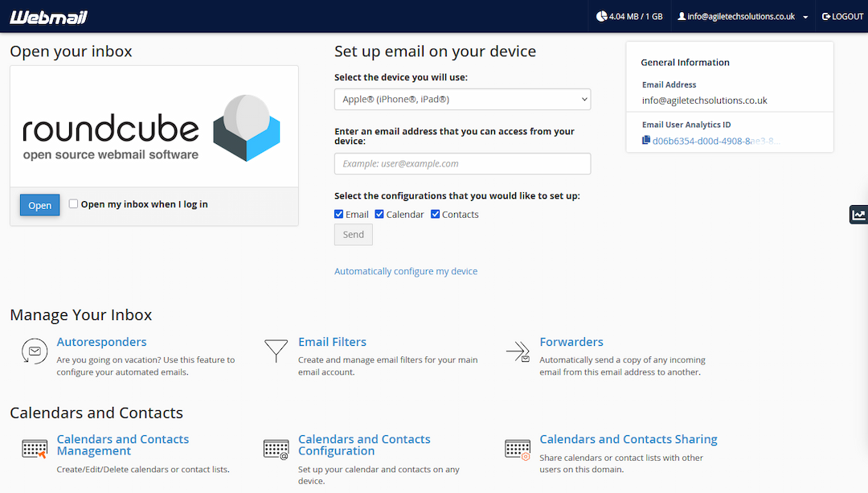Screen dimensions: 868x493
Task: Click the '4.04 MB / 1 GB' usage text
Action: 636,17
